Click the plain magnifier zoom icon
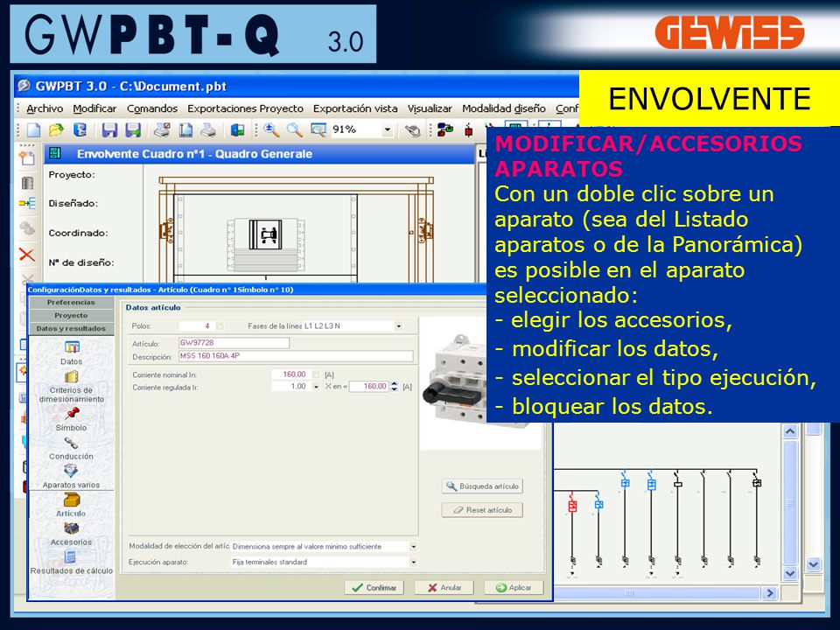 (294, 129)
